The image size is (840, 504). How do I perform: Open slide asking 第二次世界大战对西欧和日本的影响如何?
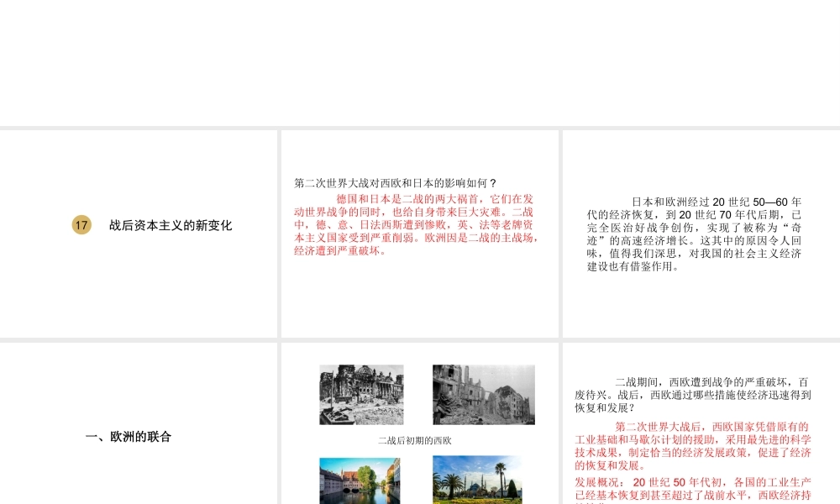click(419, 234)
